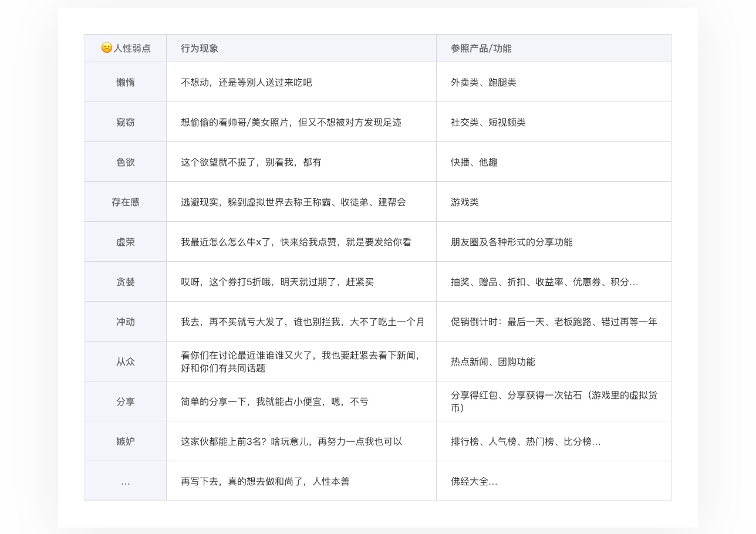
Task: Click the 从众 row label
Action: 125,361
